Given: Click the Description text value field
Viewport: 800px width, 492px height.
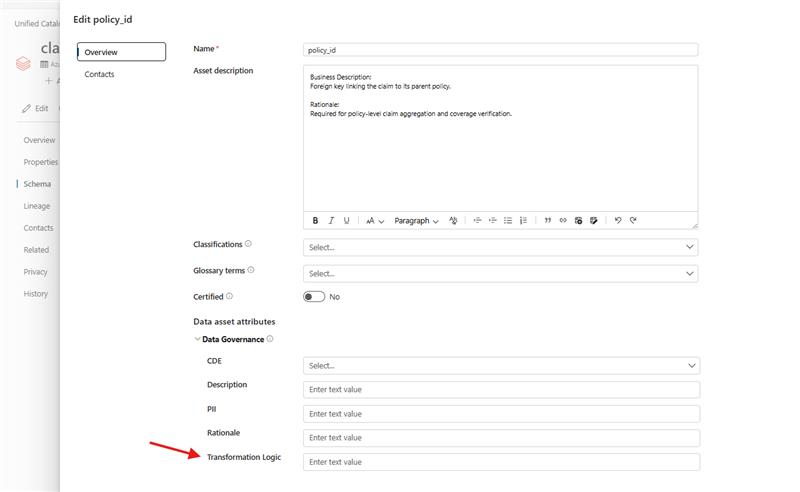Looking at the screenshot, I should 501,389.
